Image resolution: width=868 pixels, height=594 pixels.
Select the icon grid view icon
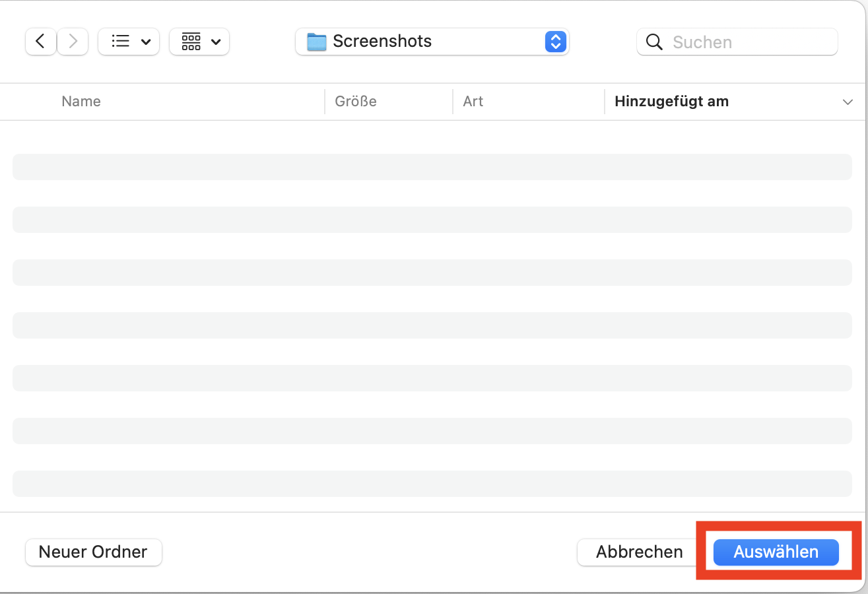191,41
